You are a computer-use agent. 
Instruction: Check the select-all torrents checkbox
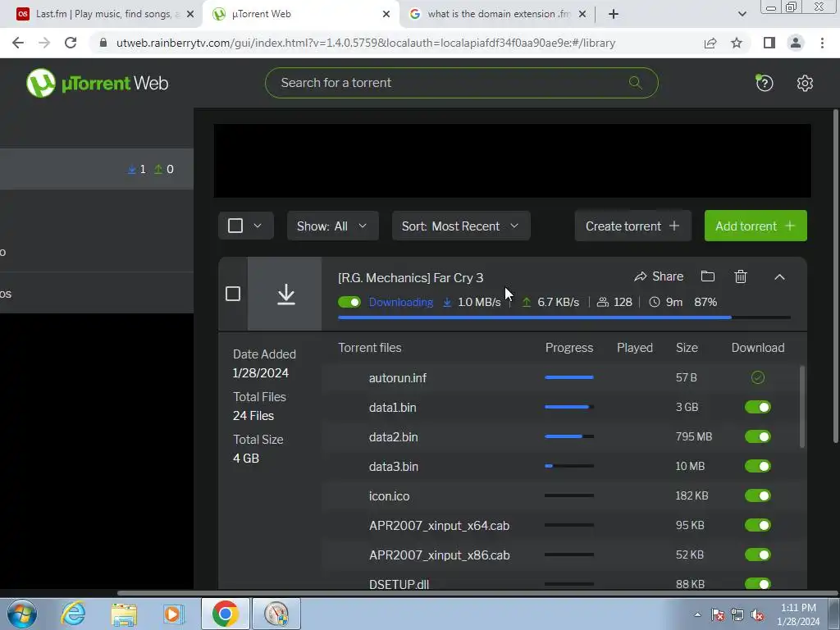(x=235, y=226)
